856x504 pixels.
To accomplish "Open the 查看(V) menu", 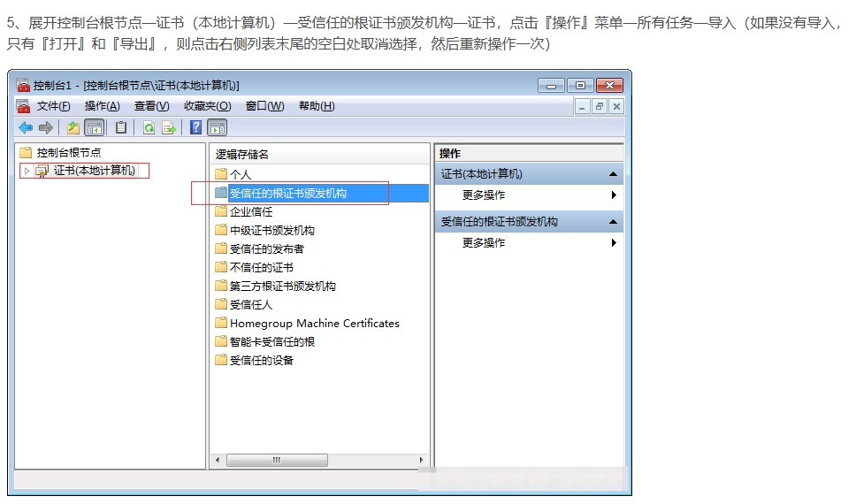I will [x=151, y=106].
